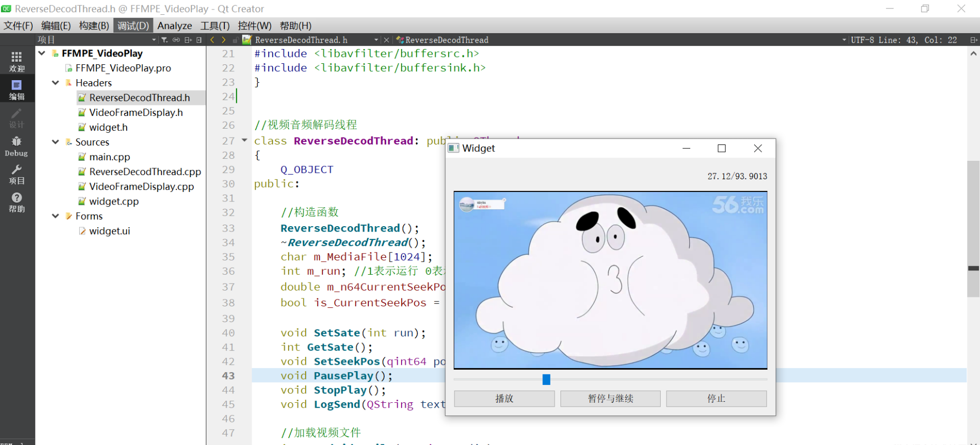The image size is (980, 445).
Task: Select FFMPE_VideoPlay.pro file
Action: point(123,68)
